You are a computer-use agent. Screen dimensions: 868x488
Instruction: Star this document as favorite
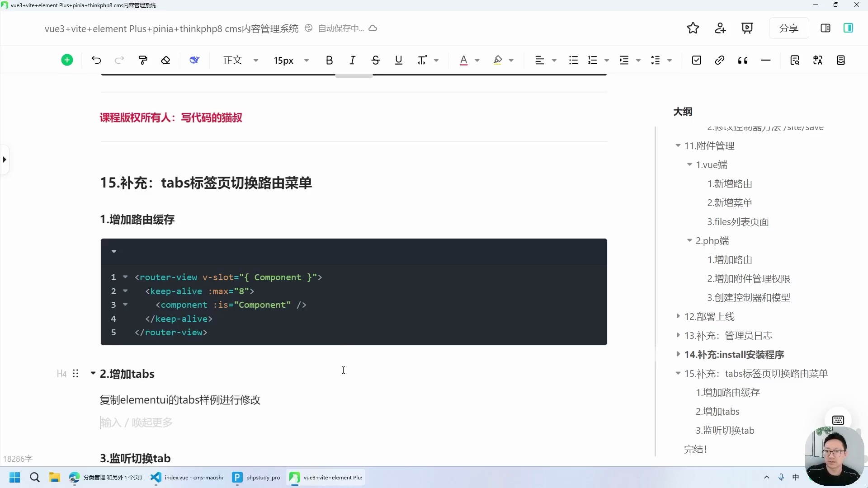tap(693, 28)
